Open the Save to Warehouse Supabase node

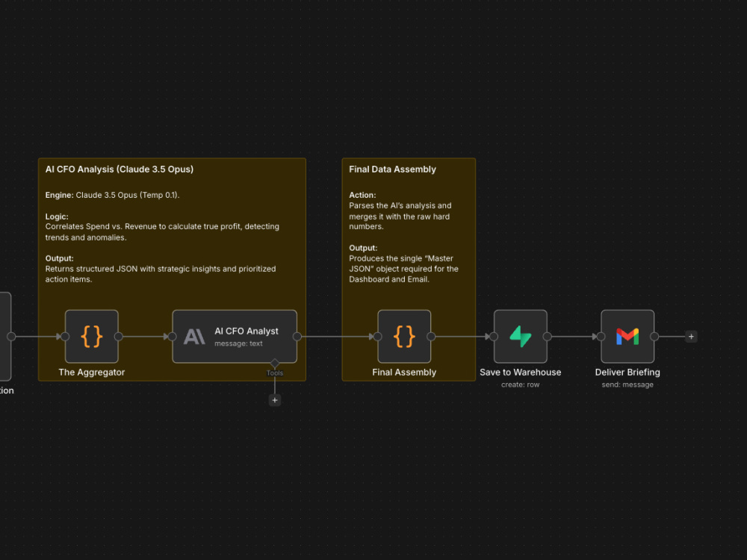tap(520, 337)
